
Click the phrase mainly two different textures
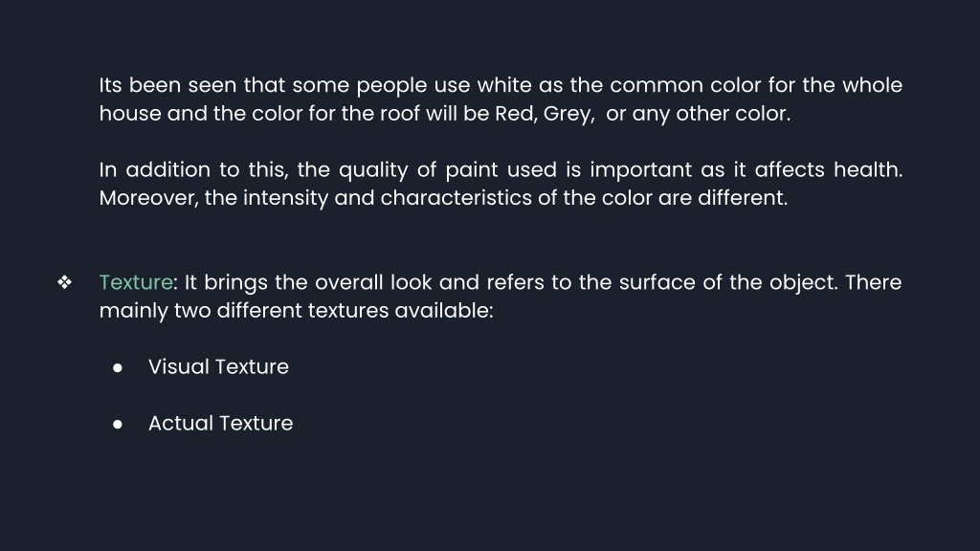[244, 311]
